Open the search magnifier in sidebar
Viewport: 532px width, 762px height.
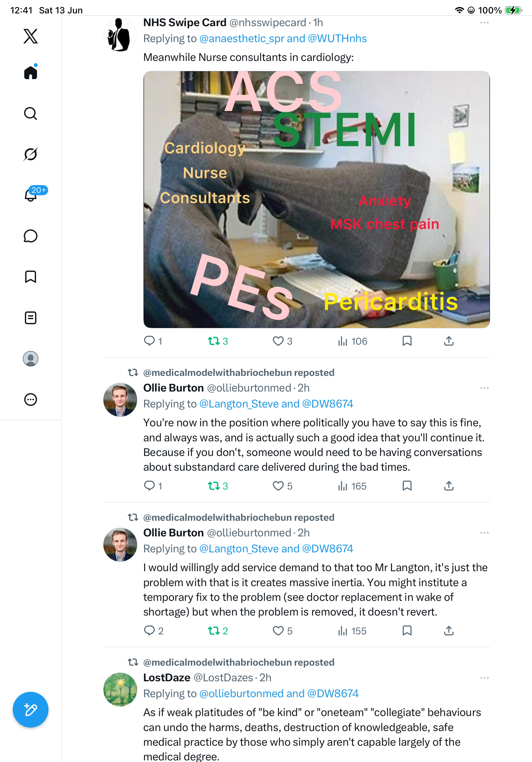tap(31, 114)
